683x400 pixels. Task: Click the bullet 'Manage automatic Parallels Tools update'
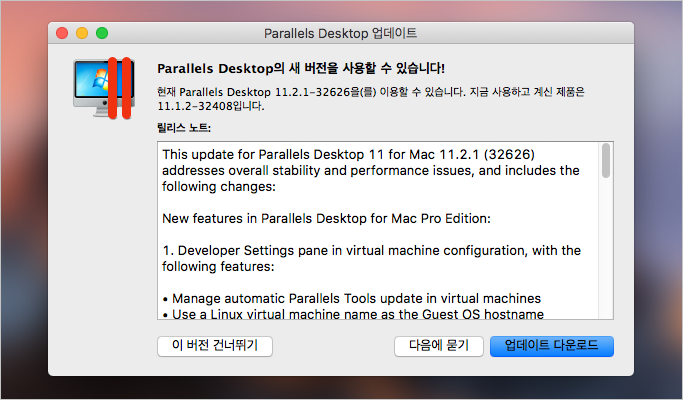pos(352,298)
